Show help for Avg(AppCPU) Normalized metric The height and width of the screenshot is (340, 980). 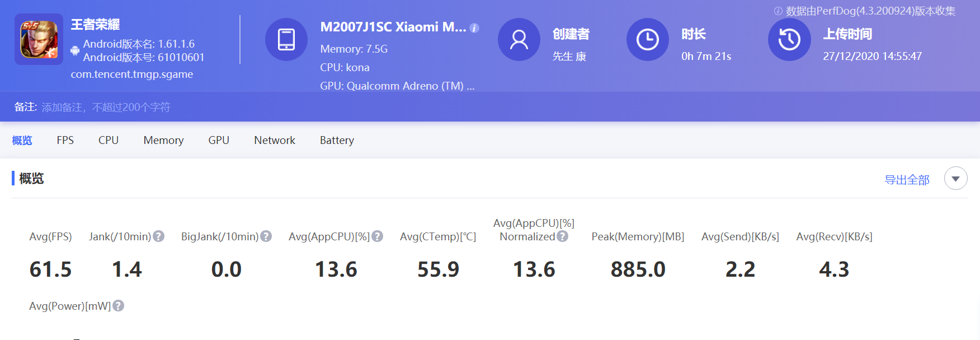pos(563,236)
